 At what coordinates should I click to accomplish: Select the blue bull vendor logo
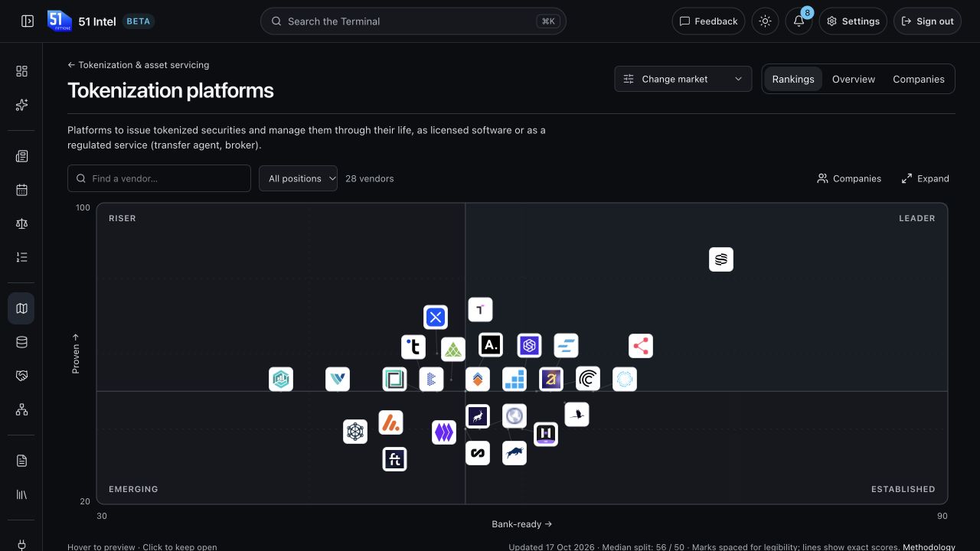514,453
